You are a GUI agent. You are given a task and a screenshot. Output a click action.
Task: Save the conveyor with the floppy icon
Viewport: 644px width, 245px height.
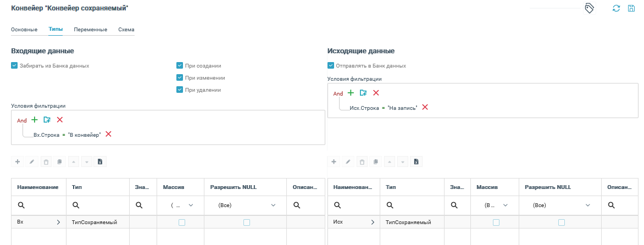[x=631, y=8]
